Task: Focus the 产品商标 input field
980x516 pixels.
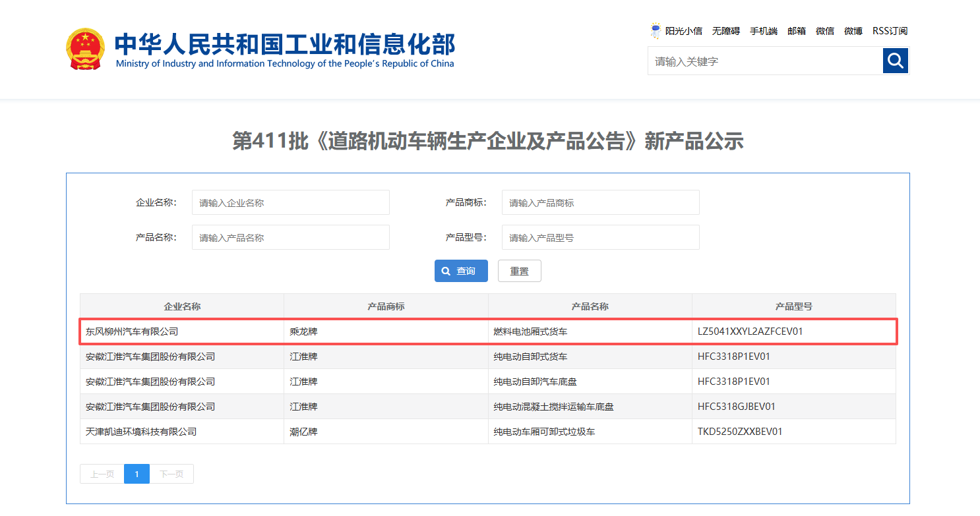Action: (601, 202)
